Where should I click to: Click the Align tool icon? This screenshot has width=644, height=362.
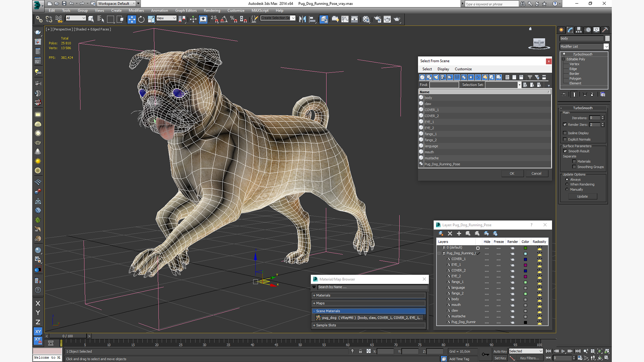coord(312,19)
